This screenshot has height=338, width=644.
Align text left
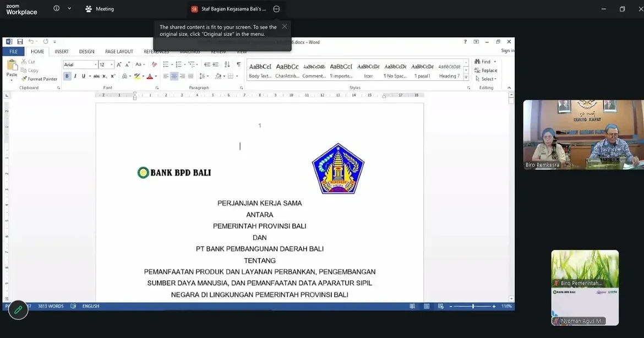(166, 76)
